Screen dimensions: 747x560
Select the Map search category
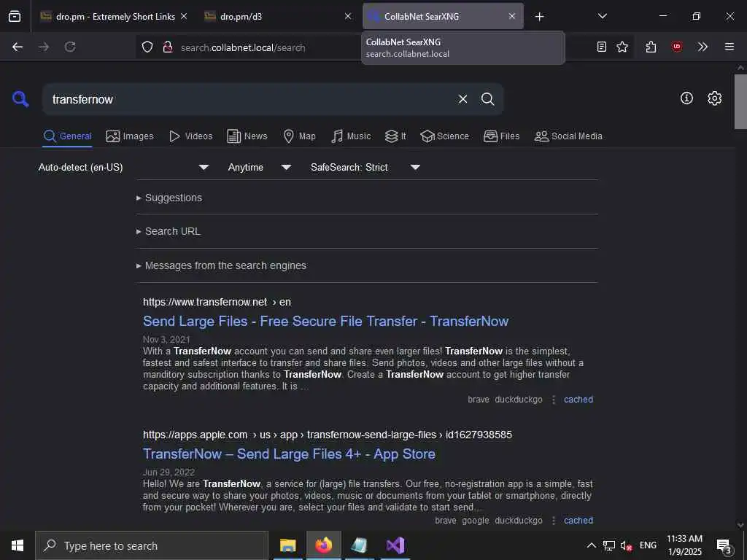click(x=299, y=136)
